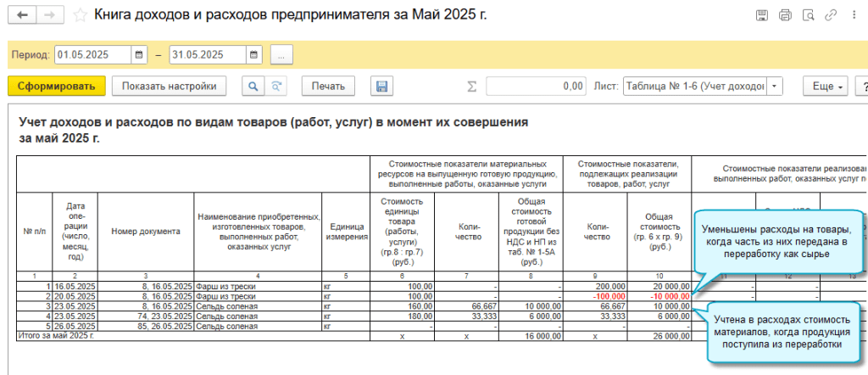Click the preview icon in header
This screenshot has height=375, width=868.
pyautogui.click(x=808, y=15)
